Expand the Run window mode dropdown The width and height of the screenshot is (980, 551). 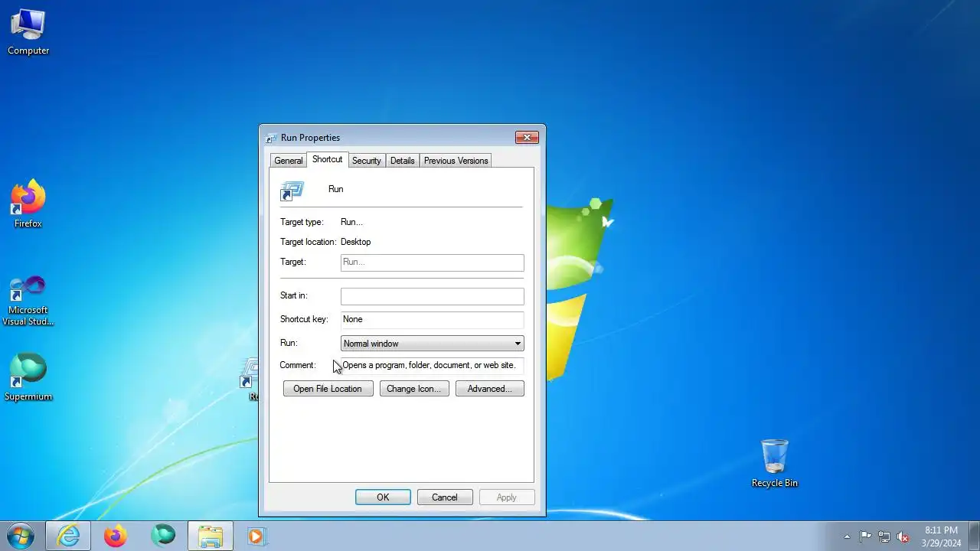(x=433, y=344)
